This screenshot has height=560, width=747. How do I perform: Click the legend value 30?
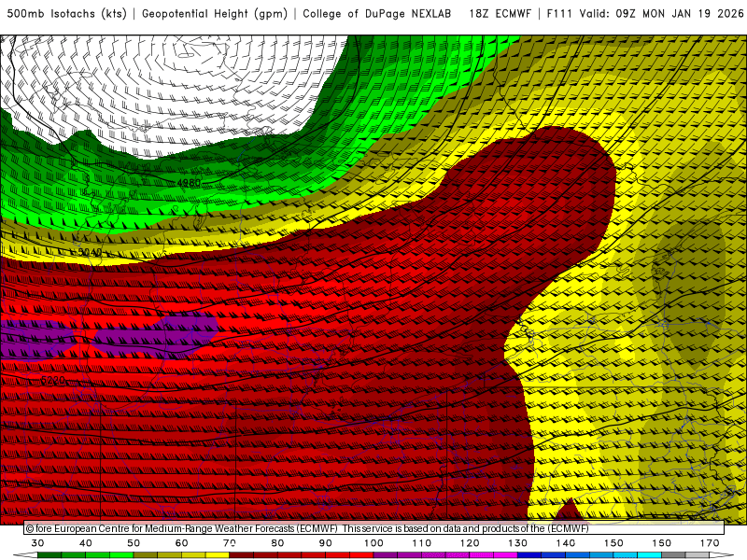tap(37, 543)
